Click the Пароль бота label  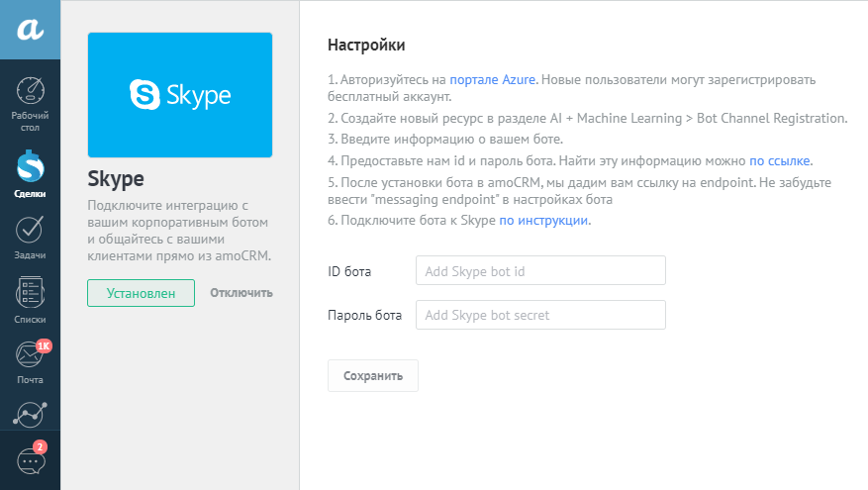tap(365, 316)
